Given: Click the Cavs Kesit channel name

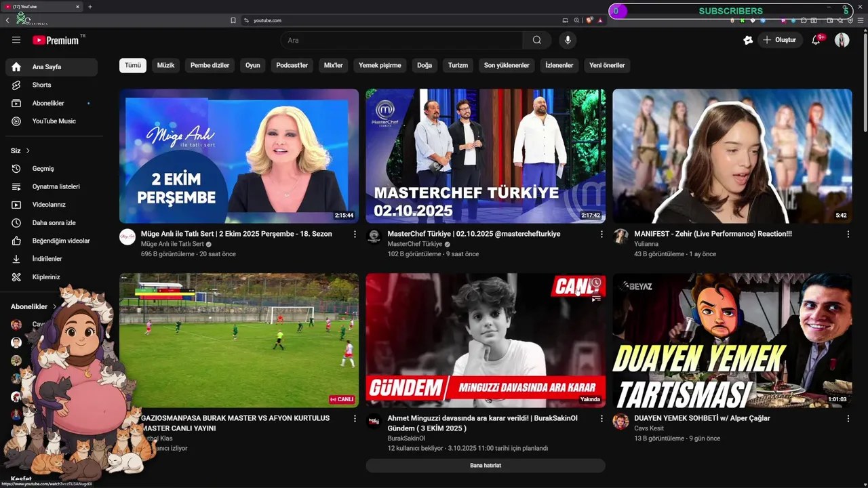Looking at the screenshot, I should coord(649,428).
